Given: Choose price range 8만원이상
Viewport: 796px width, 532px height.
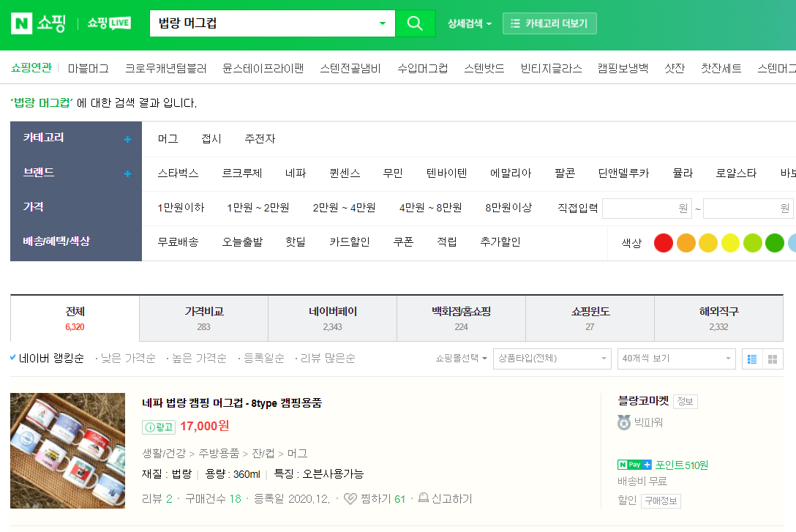Looking at the screenshot, I should pyautogui.click(x=508, y=208).
